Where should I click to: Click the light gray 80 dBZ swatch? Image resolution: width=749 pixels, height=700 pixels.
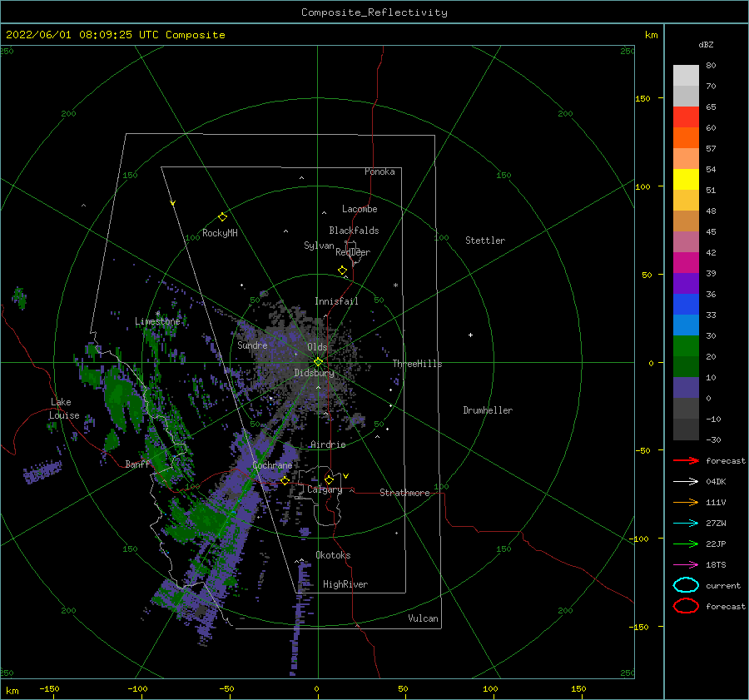686,75
